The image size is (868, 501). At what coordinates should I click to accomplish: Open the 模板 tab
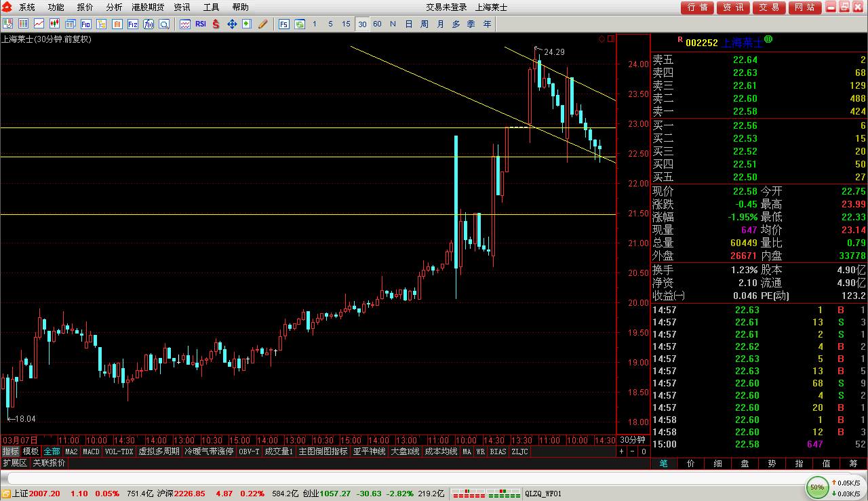(31, 452)
